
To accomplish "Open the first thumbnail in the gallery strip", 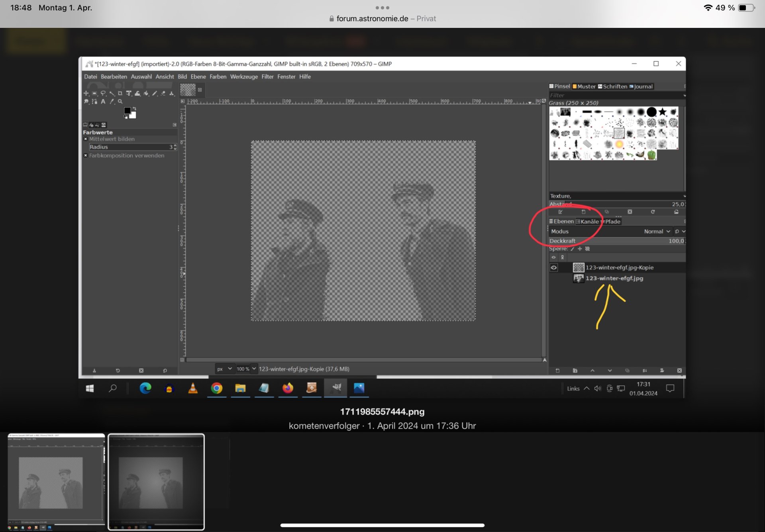I will (56, 482).
